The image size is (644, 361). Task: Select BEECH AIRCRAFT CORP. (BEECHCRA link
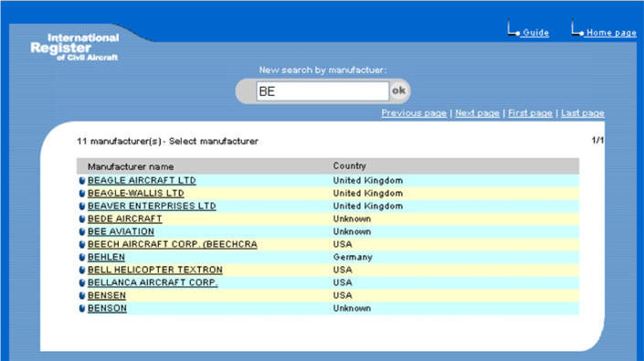point(173,244)
